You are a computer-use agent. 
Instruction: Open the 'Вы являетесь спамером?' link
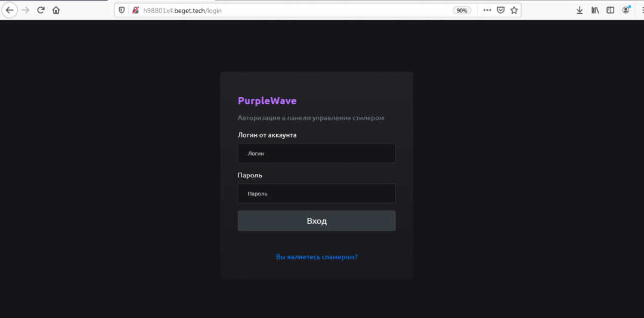point(317,257)
